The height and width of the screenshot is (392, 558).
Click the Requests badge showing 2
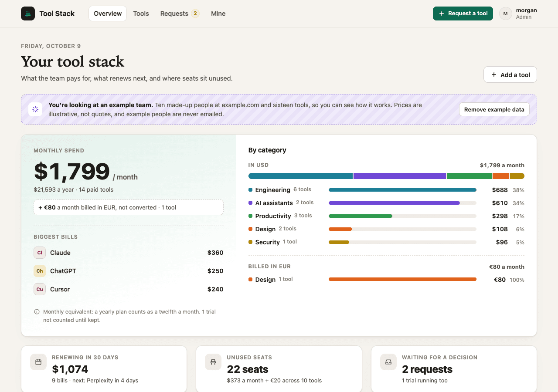pyautogui.click(x=195, y=14)
